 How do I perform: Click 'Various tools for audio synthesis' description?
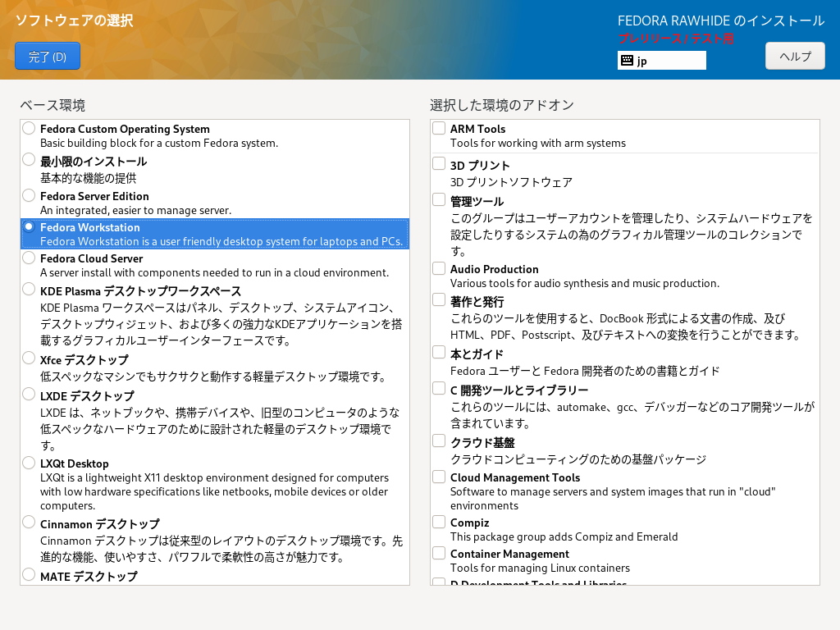point(584,283)
